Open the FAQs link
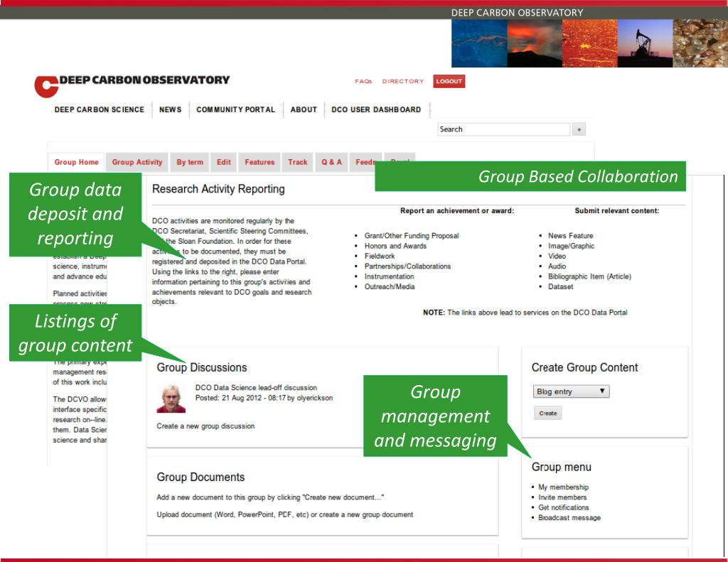 tap(363, 81)
